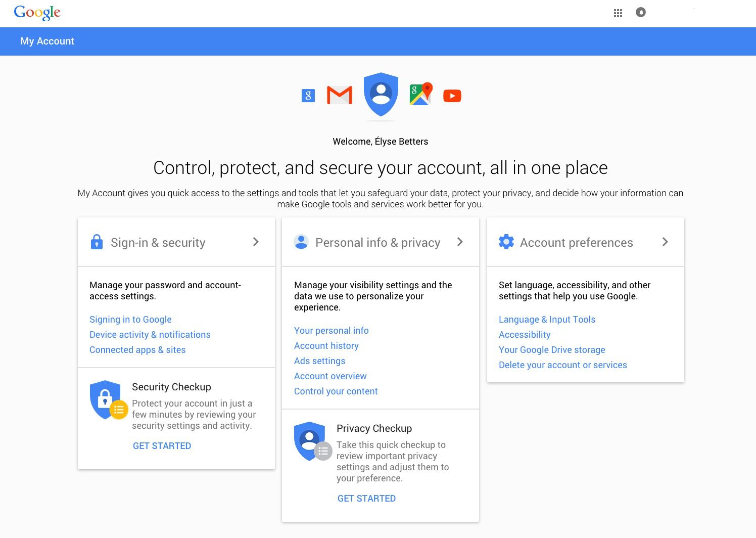This screenshot has width=756, height=538.
Task: Click the blue Google search icon
Action: [308, 95]
